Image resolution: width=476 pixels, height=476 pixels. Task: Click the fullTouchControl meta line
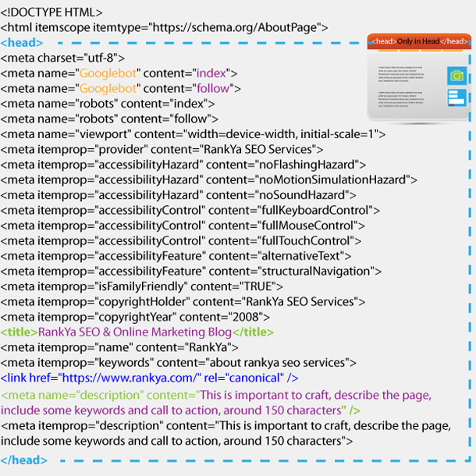tap(181, 241)
